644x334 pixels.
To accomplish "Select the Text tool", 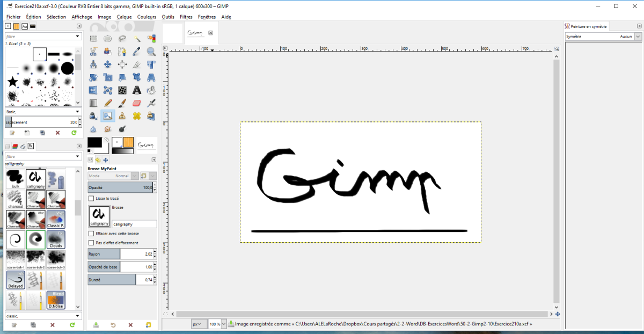I will 137,90.
